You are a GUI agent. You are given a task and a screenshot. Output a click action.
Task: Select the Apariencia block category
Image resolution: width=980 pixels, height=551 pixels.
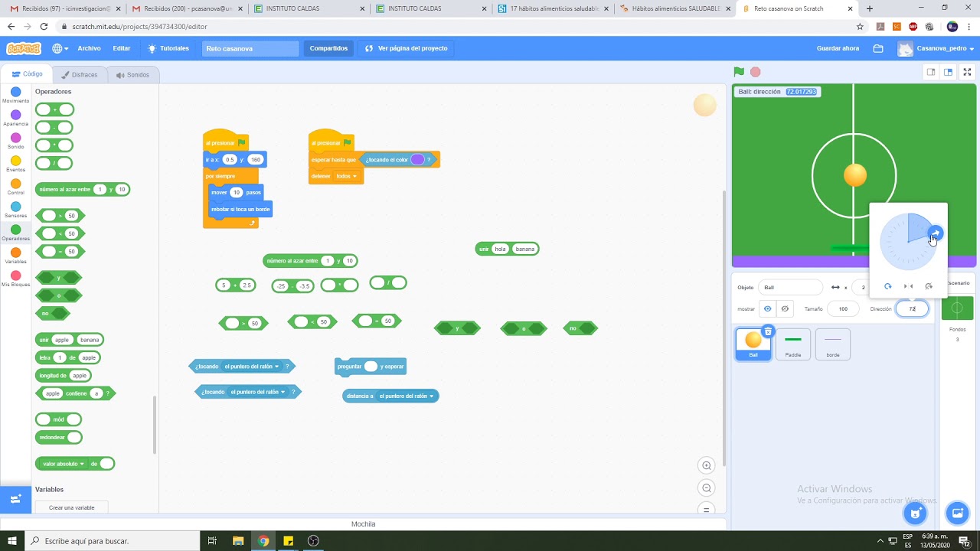pyautogui.click(x=15, y=119)
